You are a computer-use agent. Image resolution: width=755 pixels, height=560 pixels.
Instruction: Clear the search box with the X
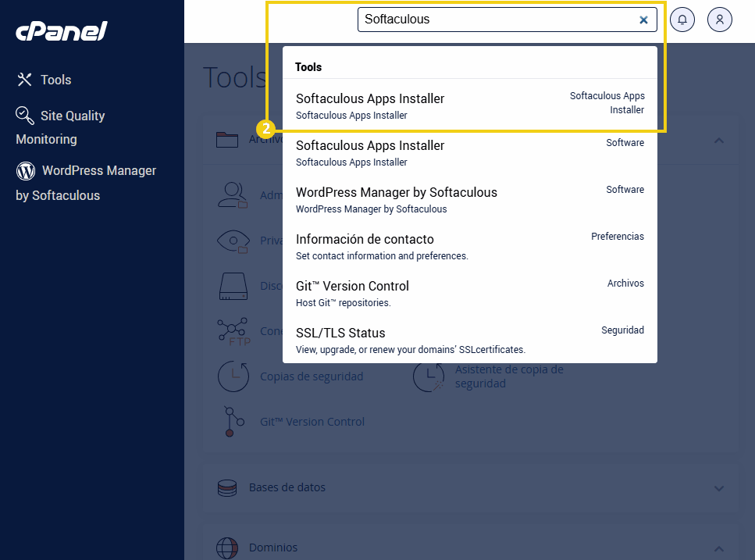pyautogui.click(x=643, y=20)
